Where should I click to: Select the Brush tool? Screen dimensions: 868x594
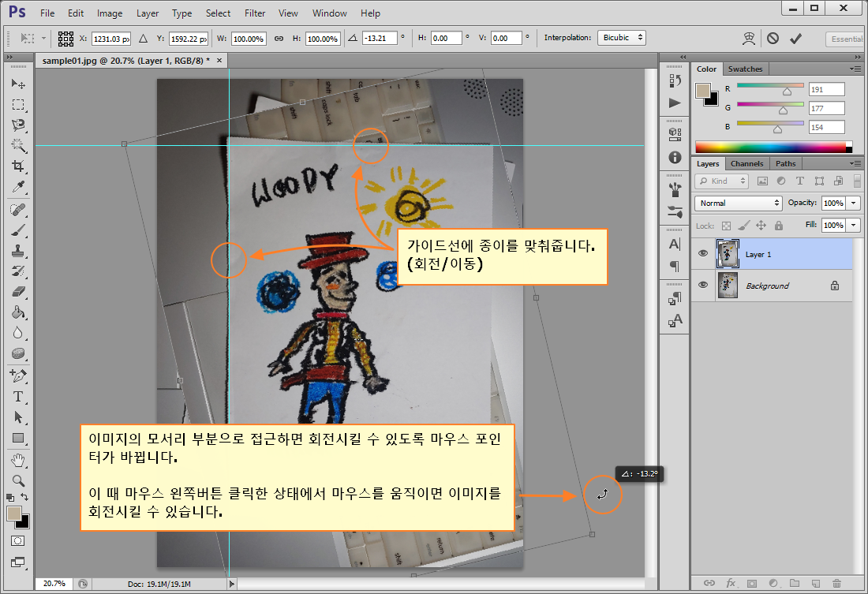click(x=17, y=230)
